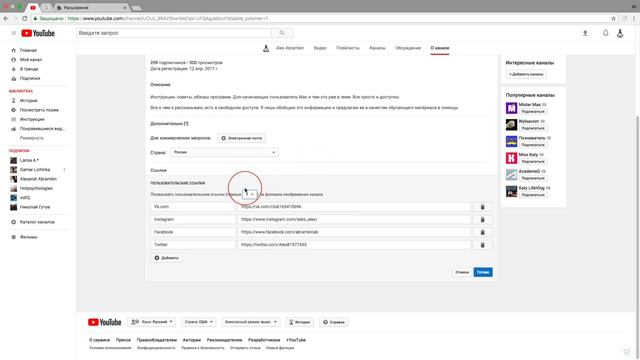Image resolution: width=640 pixels, height=360 pixels.
Task: Click Электронная почта button
Action: [x=242, y=138]
